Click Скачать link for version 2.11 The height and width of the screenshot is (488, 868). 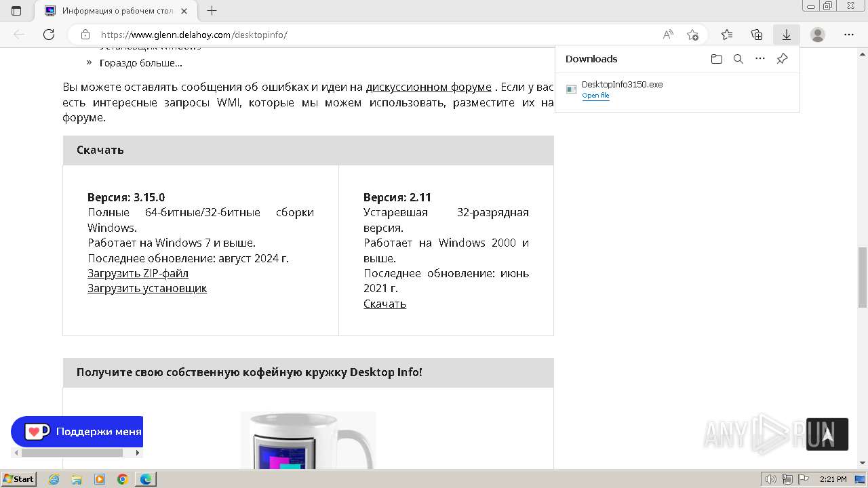tap(384, 304)
